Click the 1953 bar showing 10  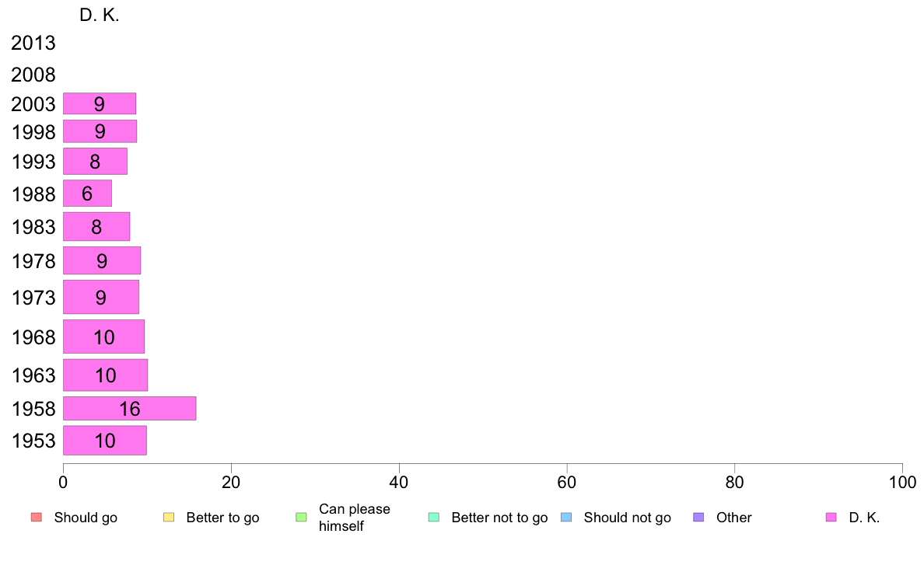[105, 441]
